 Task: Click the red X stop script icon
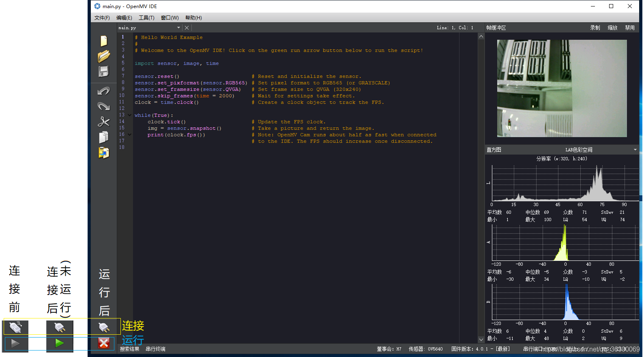tap(104, 343)
